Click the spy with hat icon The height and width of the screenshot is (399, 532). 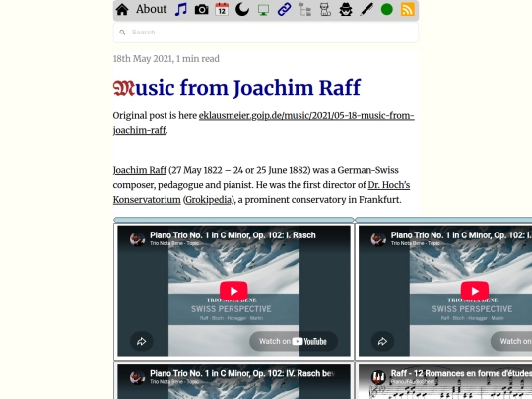point(346,10)
